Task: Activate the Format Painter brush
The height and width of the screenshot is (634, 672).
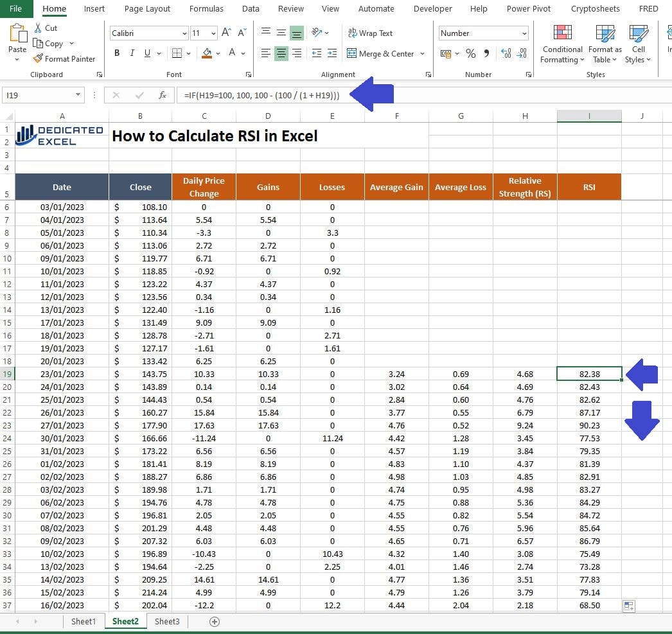Action: (x=38, y=58)
